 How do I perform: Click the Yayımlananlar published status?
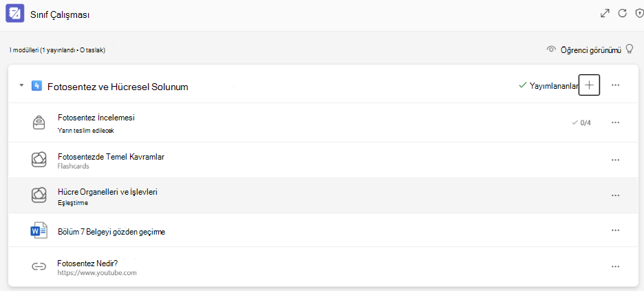[x=549, y=86]
